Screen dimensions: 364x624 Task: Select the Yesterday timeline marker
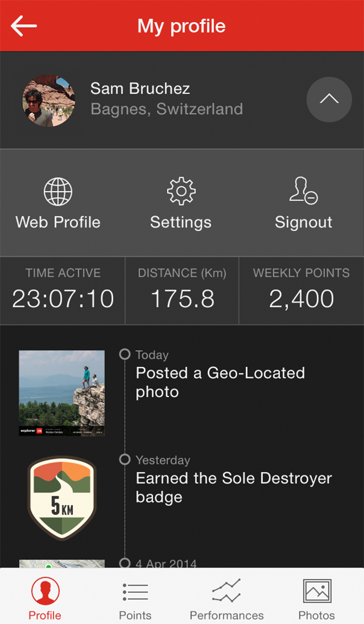click(125, 460)
